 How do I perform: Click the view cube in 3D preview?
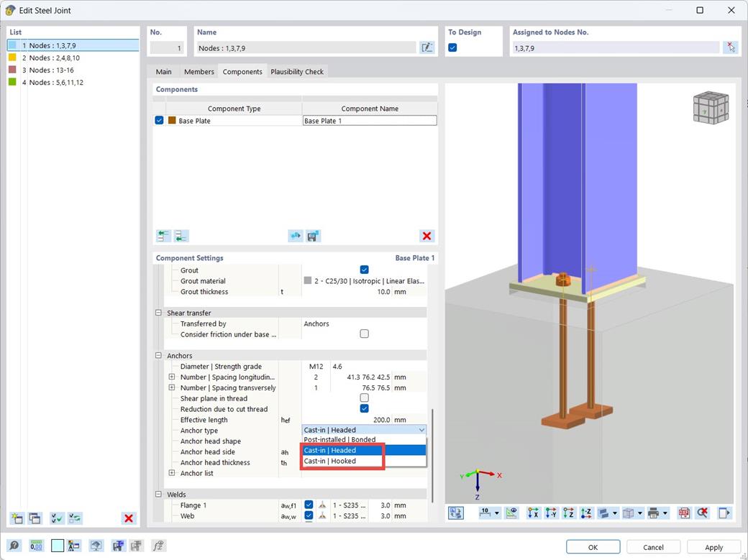coord(711,108)
